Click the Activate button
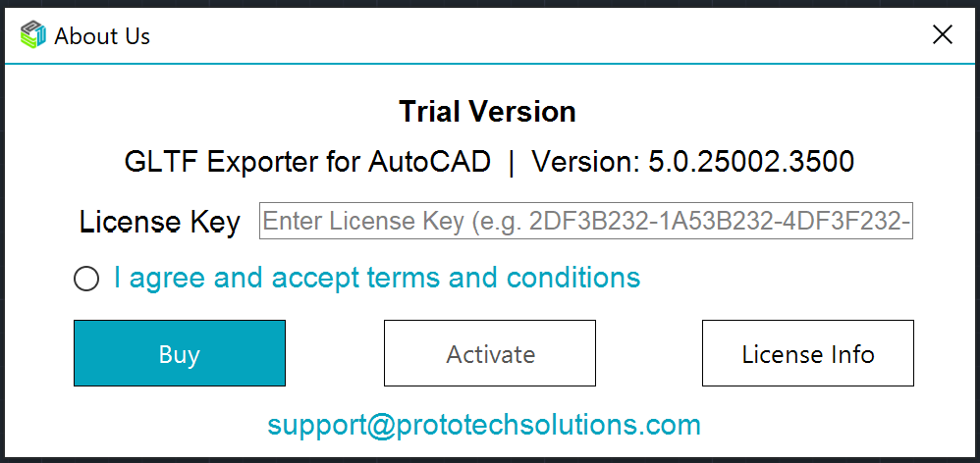This screenshot has width=980, height=463. pos(490,353)
